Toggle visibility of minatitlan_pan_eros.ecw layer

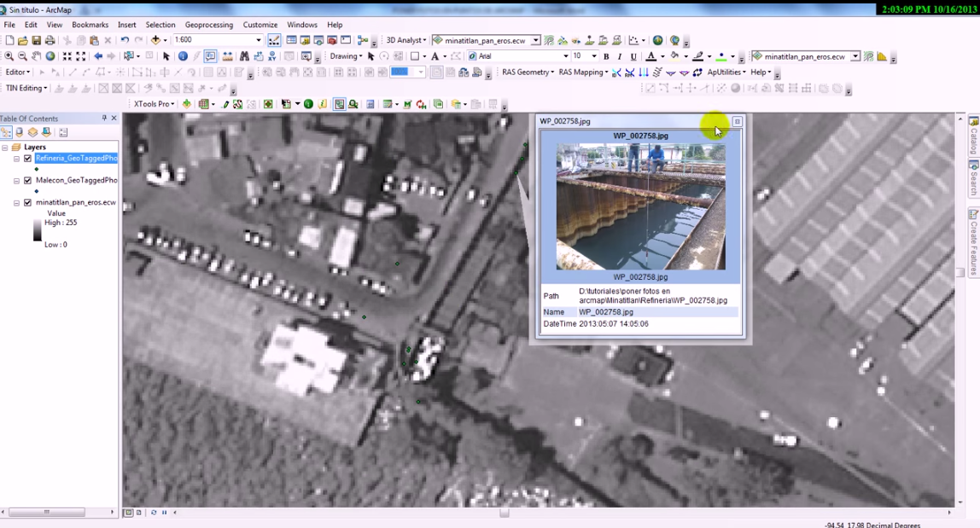click(28, 203)
